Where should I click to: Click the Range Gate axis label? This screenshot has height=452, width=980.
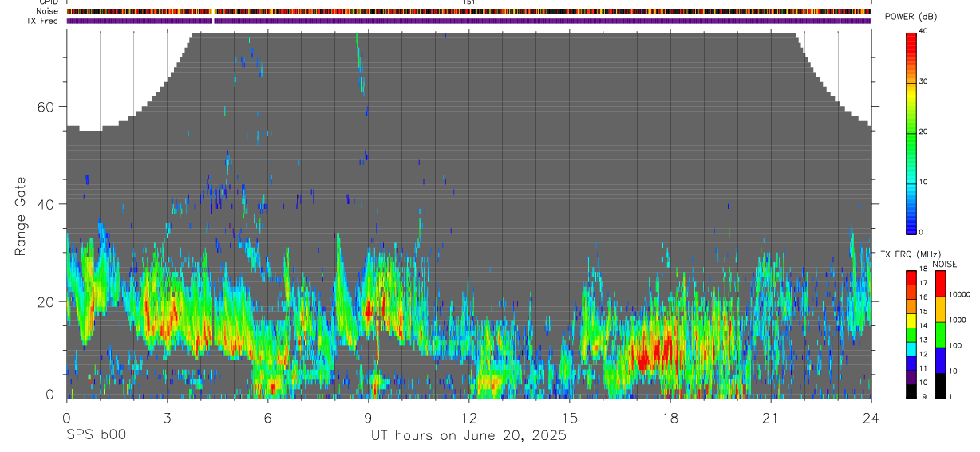click(x=21, y=217)
